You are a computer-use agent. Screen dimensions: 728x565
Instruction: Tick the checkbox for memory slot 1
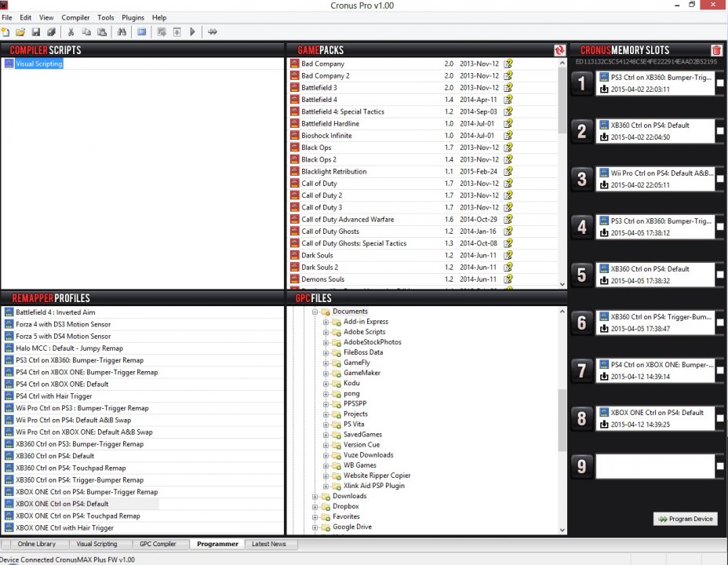click(720, 83)
